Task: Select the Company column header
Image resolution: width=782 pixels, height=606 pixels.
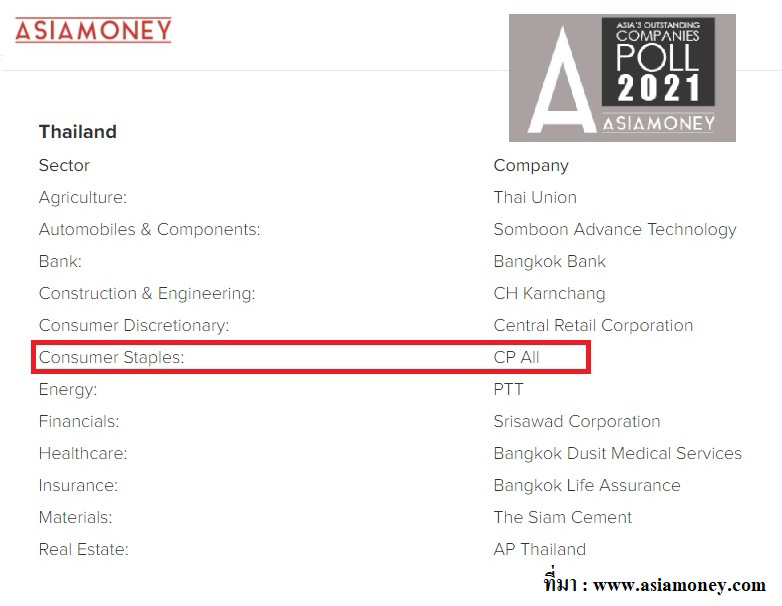Action: click(x=531, y=165)
